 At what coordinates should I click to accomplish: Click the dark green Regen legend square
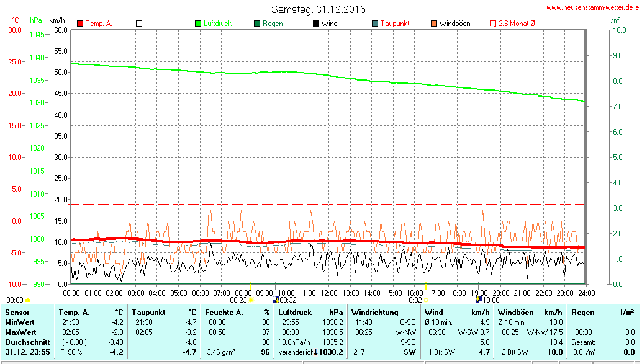click(x=258, y=24)
